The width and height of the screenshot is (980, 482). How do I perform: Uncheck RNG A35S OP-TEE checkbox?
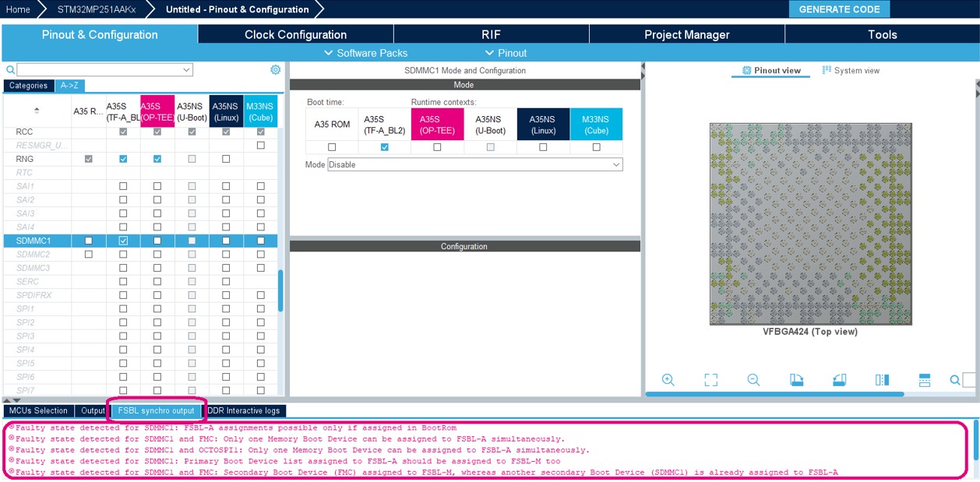click(x=157, y=159)
